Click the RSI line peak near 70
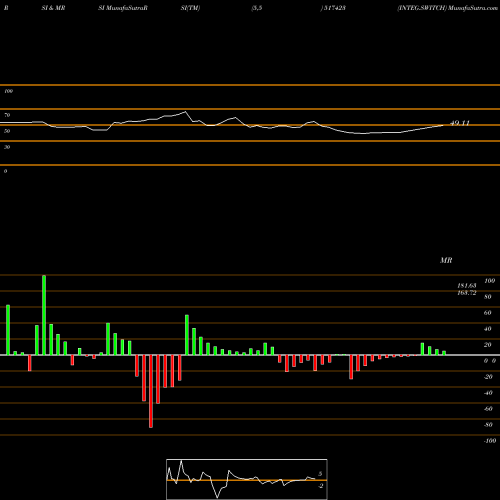Screen dimensions: 500x500 point(186,112)
